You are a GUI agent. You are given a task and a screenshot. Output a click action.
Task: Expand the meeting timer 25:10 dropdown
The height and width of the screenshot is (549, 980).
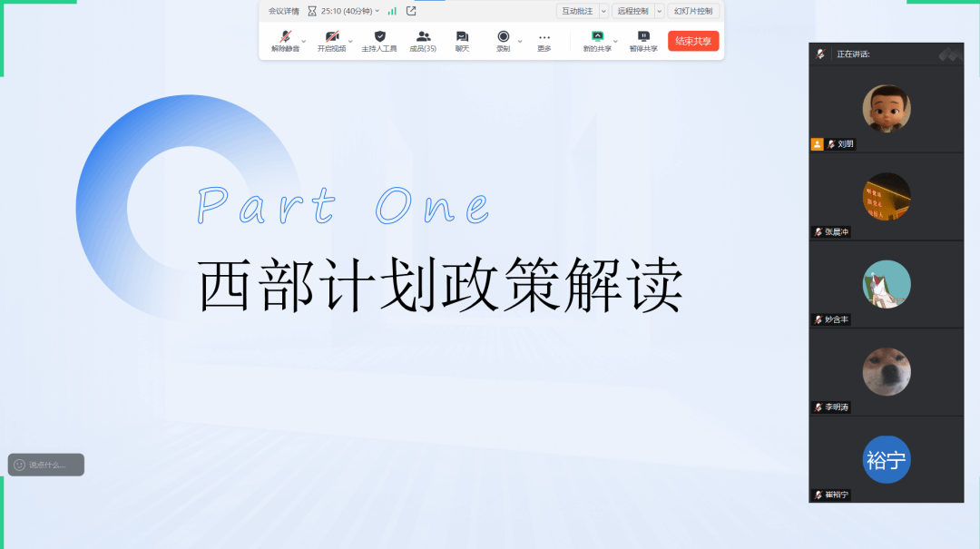pyautogui.click(x=377, y=11)
